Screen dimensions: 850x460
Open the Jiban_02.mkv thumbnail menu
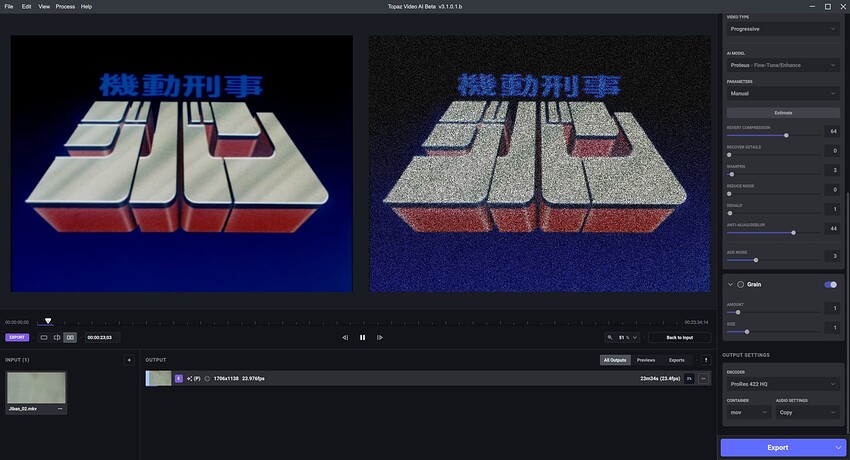tap(60, 409)
